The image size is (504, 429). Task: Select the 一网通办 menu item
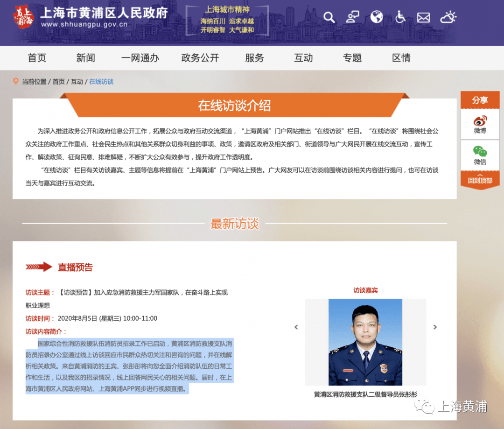(x=140, y=58)
